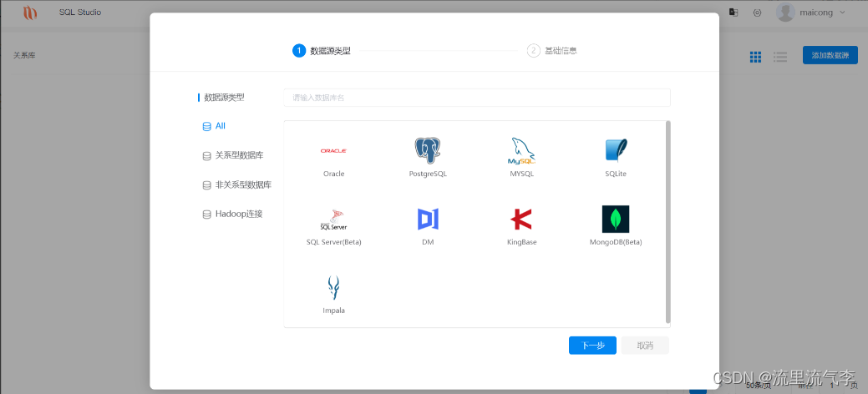This screenshot has width=868, height=394.
Task: Click the 取消 cancel button
Action: (645, 346)
